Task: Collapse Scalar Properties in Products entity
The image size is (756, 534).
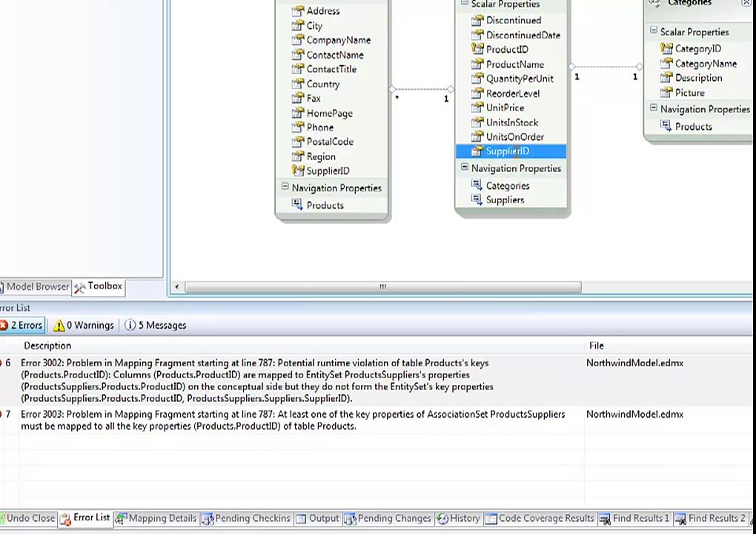Action: [465, 3]
